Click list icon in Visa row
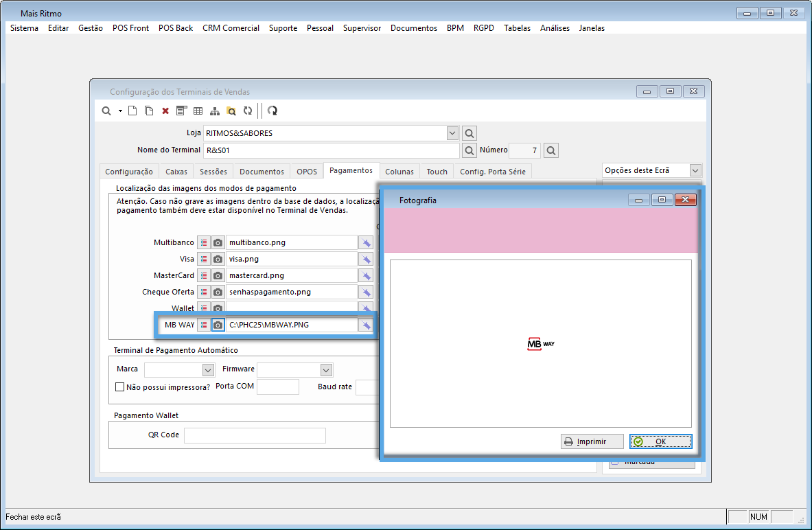 [204, 259]
